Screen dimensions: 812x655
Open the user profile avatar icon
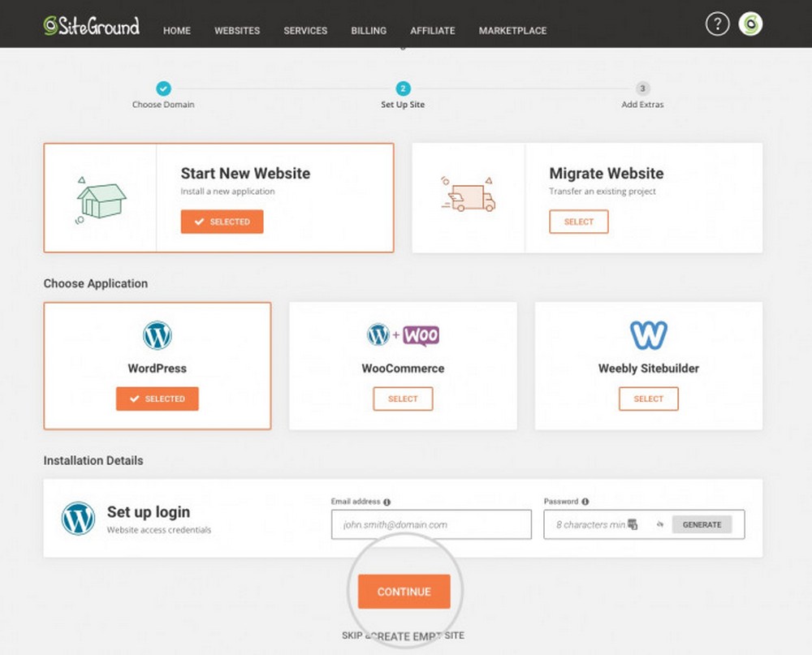[x=750, y=24]
